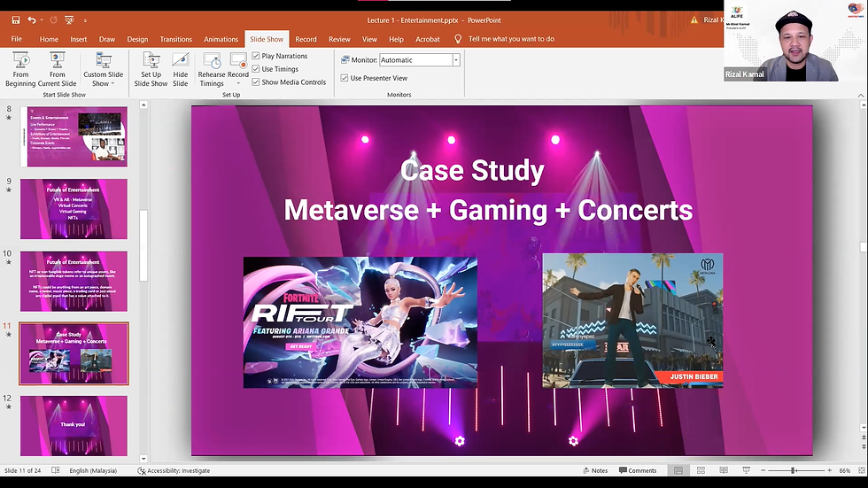Click the Notes button in status bar
Viewport: 868px width, 488px height.
click(595, 470)
